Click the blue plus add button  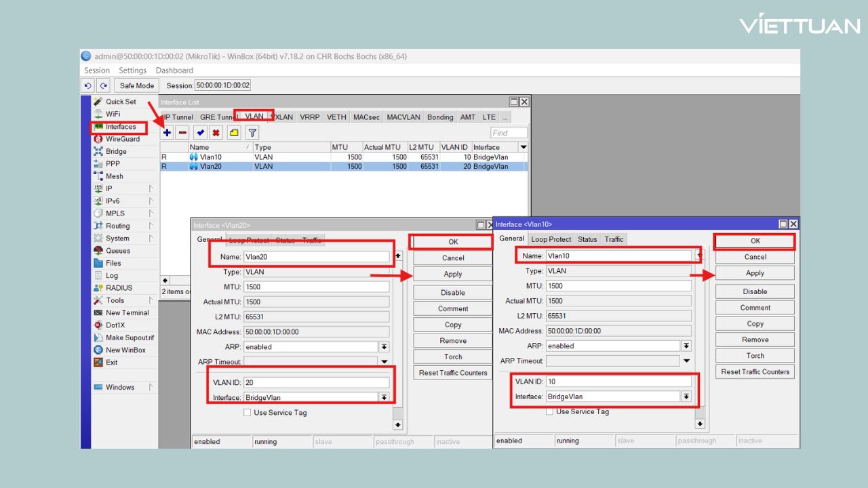tap(167, 133)
